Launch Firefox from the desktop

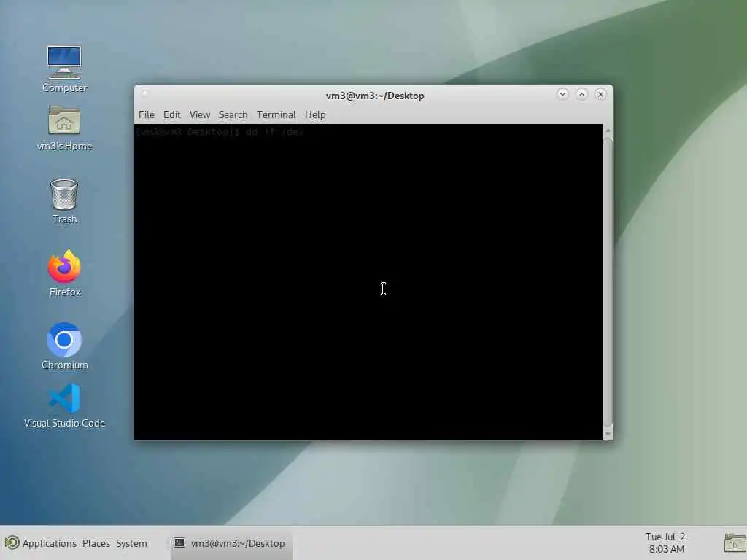click(64, 273)
